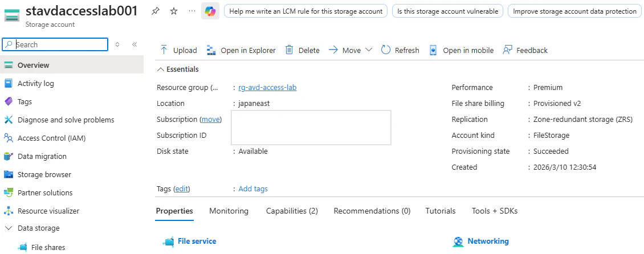Open the Recommendations (0) tab
This screenshot has height=254, width=644.
[372, 211]
